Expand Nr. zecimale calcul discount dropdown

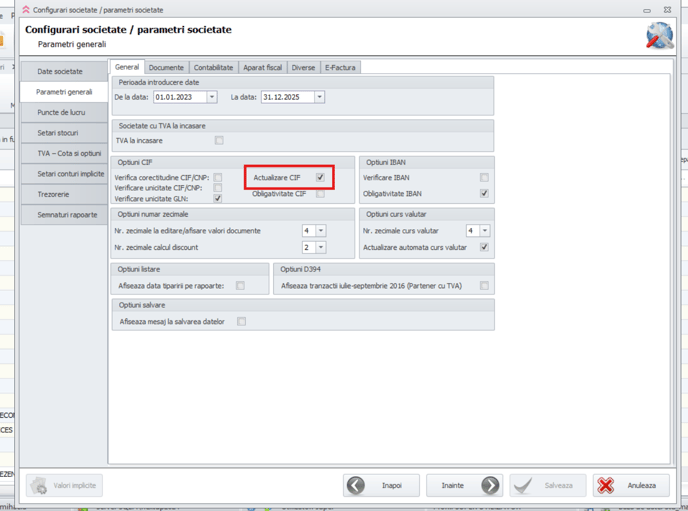[320, 247]
